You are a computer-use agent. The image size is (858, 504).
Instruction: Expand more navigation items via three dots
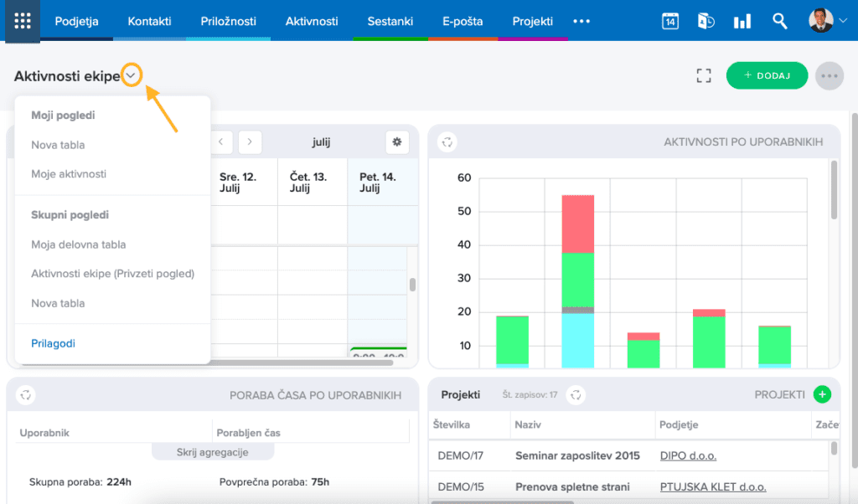(581, 21)
